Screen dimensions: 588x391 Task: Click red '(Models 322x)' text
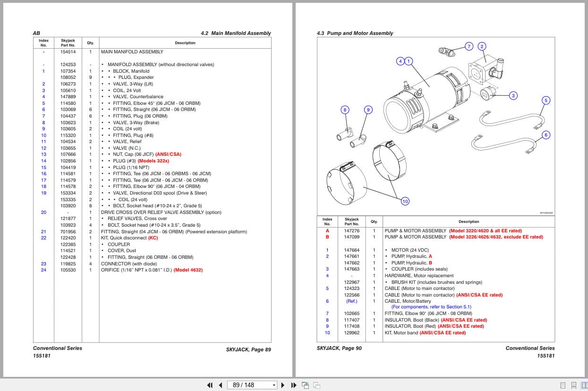[153, 161]
